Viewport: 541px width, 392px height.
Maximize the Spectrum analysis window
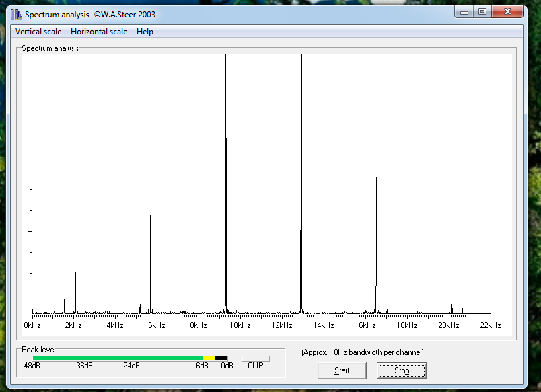[x=482, y=11]
